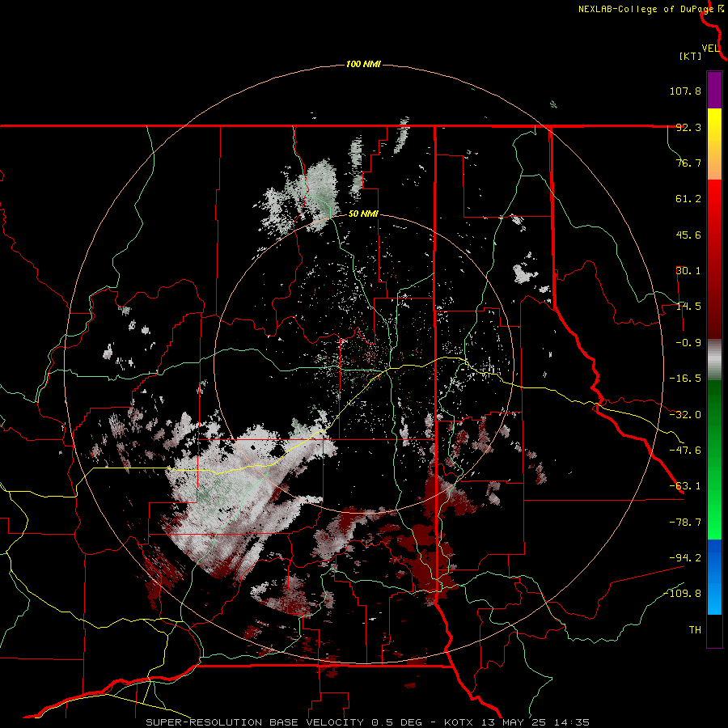The width and height of the screenshot is (728, 728).
Task: Click the TH legend label
Action: (695, 630)
